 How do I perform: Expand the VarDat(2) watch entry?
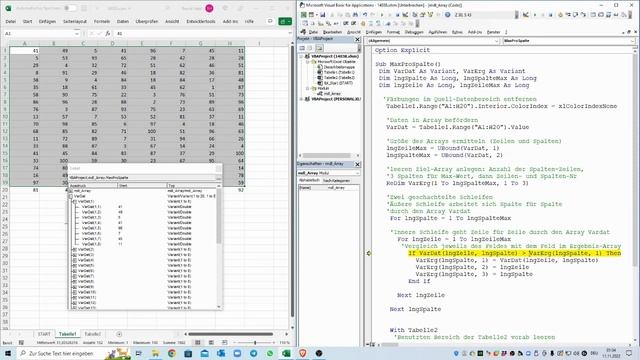pos(74,249)
